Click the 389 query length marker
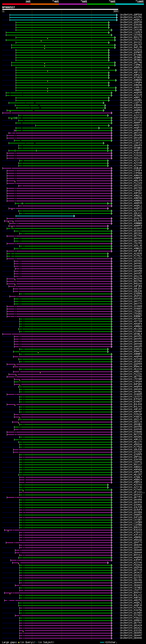This screenshot has height=644, width=146. click(115, 11)
